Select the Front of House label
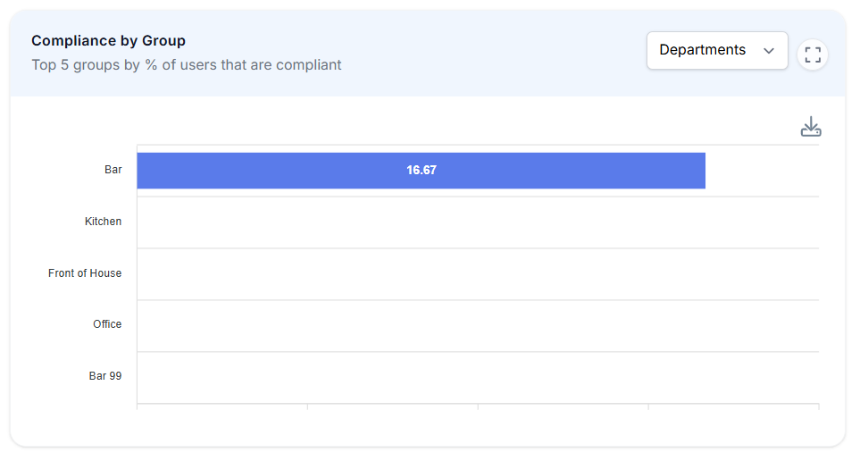The image size is (868, 461). point(85,273)
